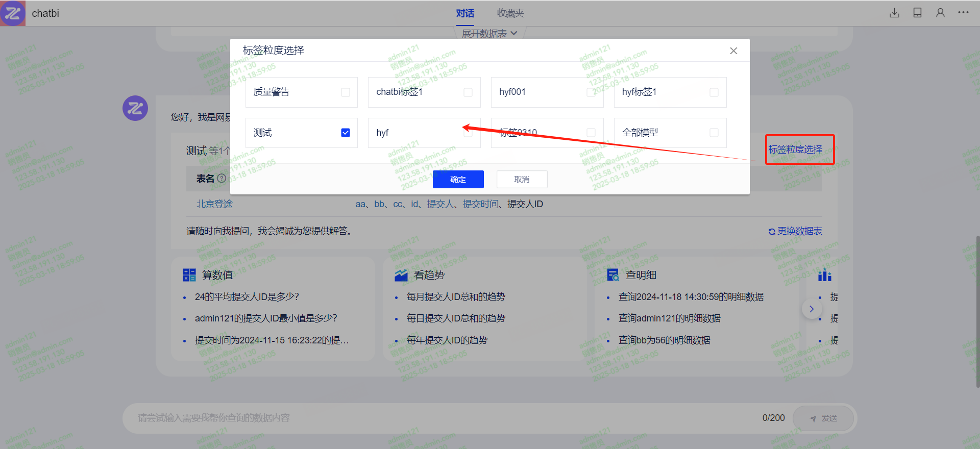Switch to the 收藏夹 tab
Viewport: 980px width, 449px height.
pyautogui.click(x=510, y=13)
